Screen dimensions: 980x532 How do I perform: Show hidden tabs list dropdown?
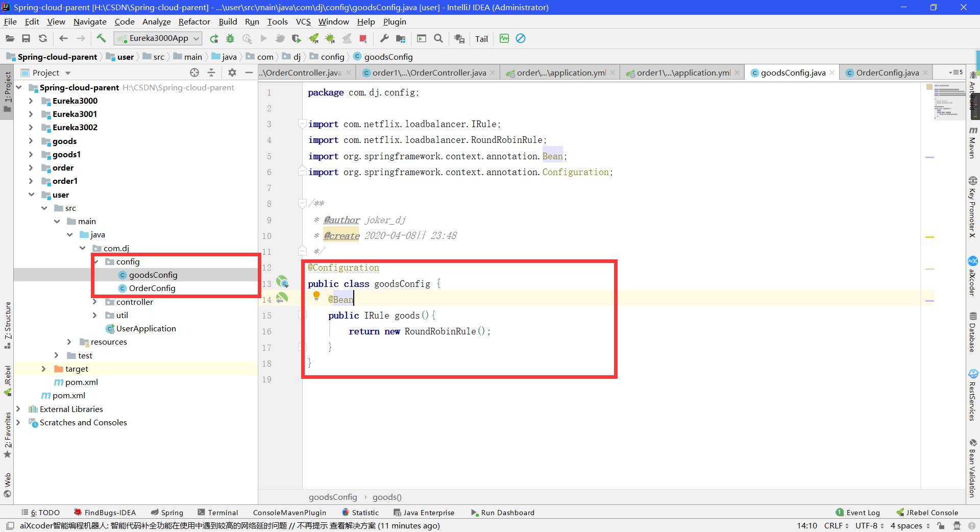[956, 72]
